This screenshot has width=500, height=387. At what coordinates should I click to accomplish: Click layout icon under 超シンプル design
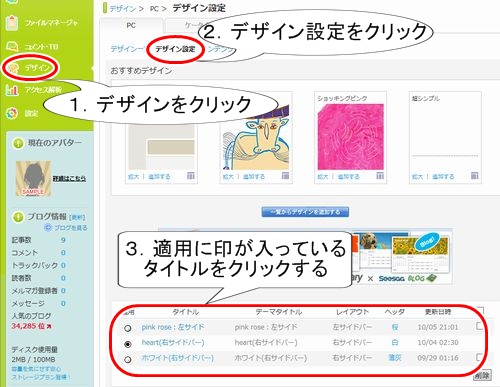pyautogui.click(x=475, y=176)
